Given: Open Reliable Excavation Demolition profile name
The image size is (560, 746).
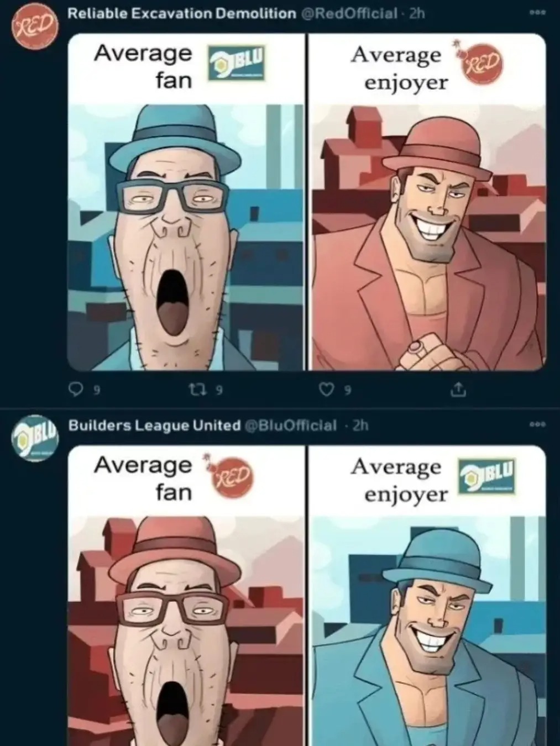Looking at the screenshot, I should [x=182, y=13].
